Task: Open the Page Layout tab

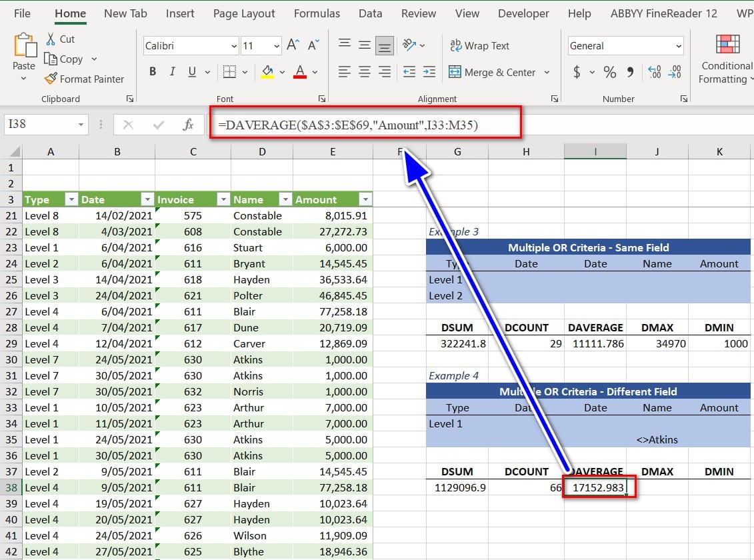Action: (244, 13)
